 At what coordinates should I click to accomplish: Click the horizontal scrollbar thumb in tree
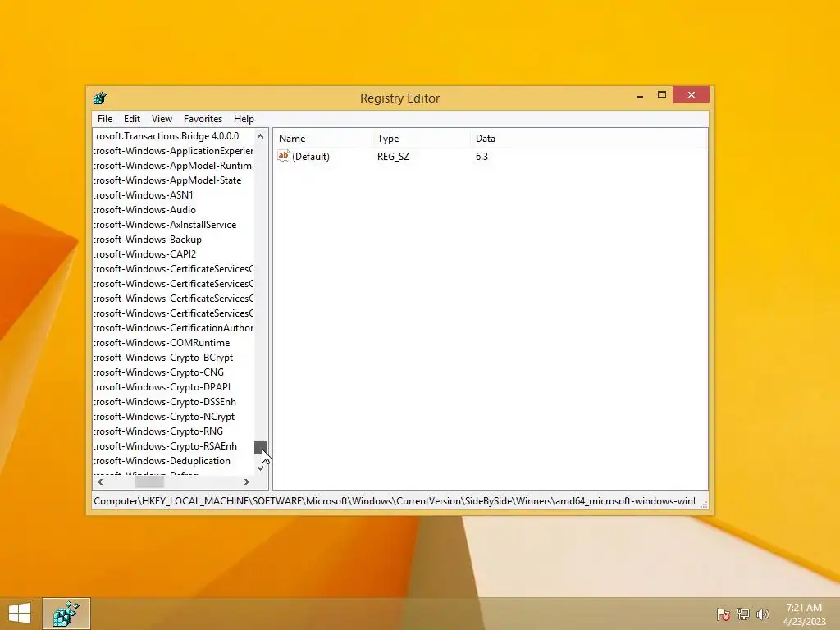click(149, 482)
